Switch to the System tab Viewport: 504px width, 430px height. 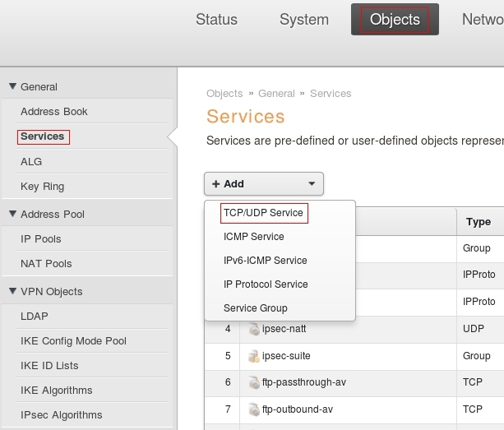[303, 20]
